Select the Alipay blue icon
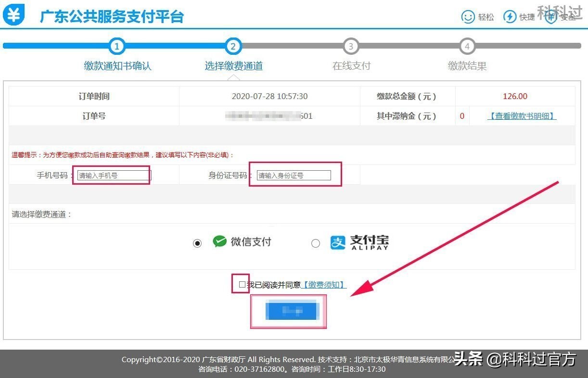Image resolution: width=588 pixels, height=378 pixels. coord(336,242)
